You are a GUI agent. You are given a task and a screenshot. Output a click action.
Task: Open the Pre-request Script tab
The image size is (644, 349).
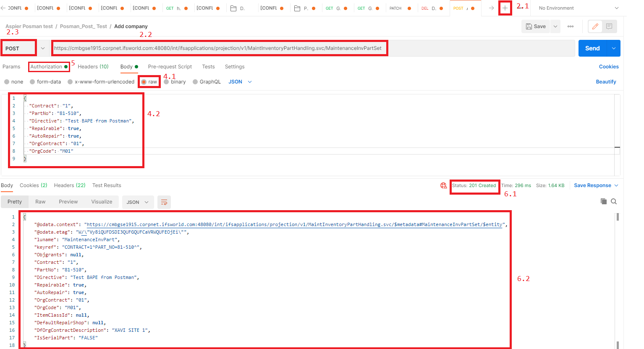170,67
